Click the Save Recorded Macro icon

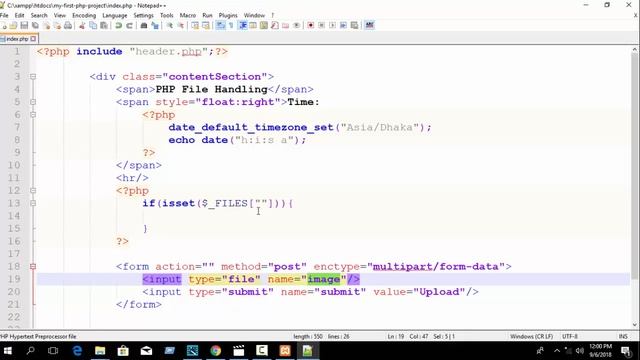click(354, 25)
